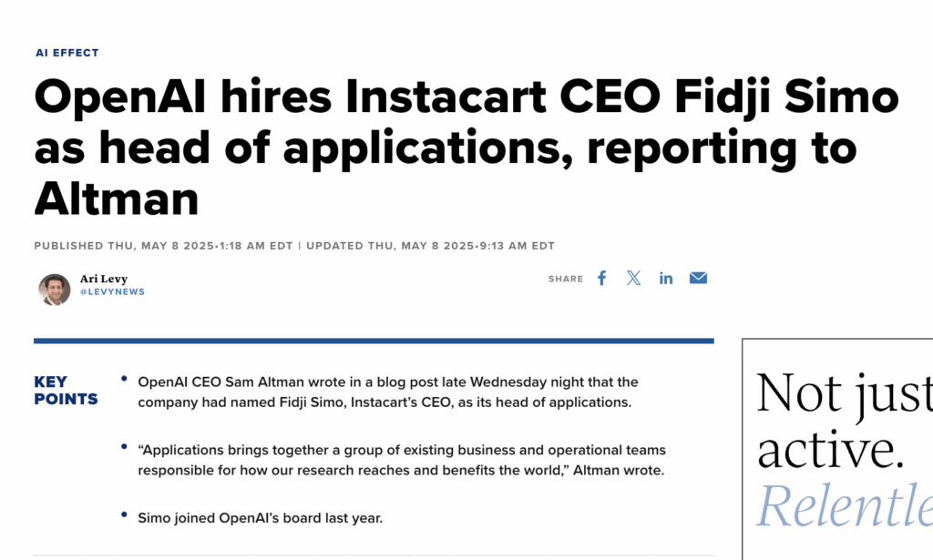Click the KEY POINTS heading
The height and width of the screenshot is (560, 933).
tap(66, 391)
